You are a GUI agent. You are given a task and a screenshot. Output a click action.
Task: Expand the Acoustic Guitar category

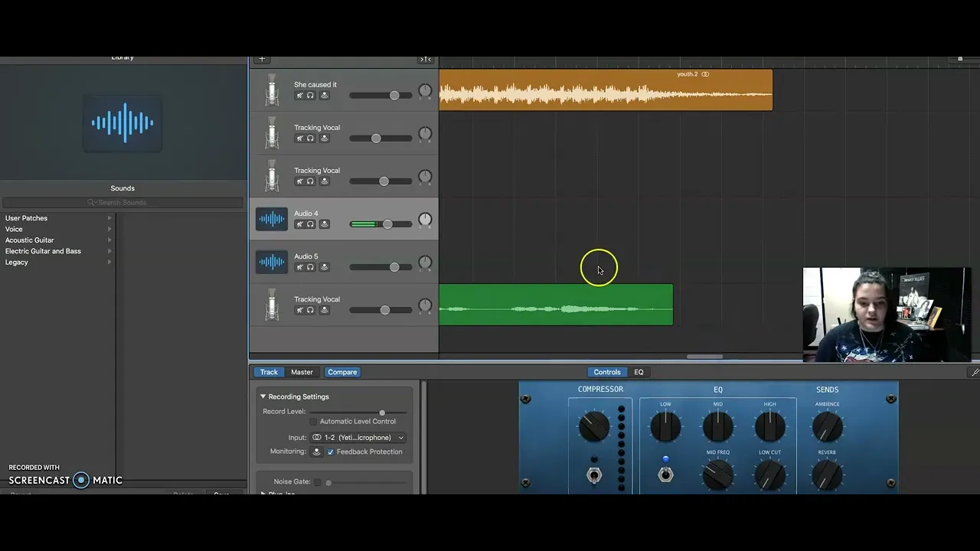(x=109, y=240)
